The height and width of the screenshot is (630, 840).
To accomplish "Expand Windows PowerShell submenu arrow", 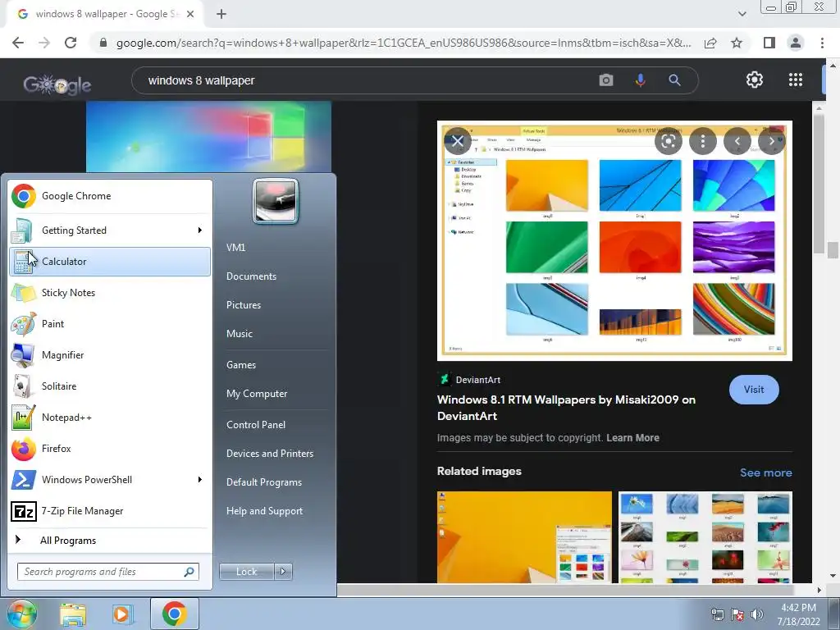I will [200, 479].
